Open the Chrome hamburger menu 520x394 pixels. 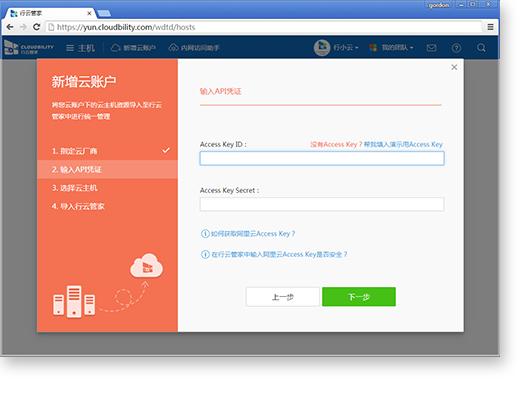point(490,27)
